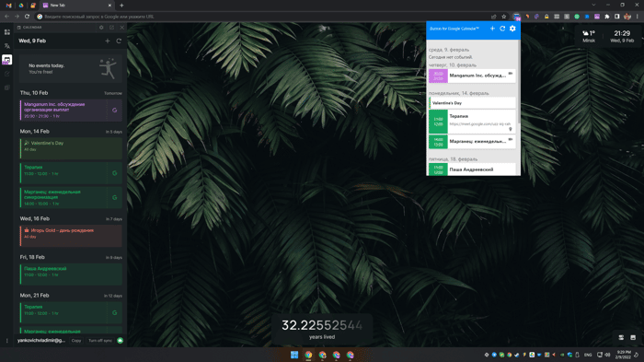
Task: Open Марганец еженедельн... event in popup
Action: [x=472, y=142]
